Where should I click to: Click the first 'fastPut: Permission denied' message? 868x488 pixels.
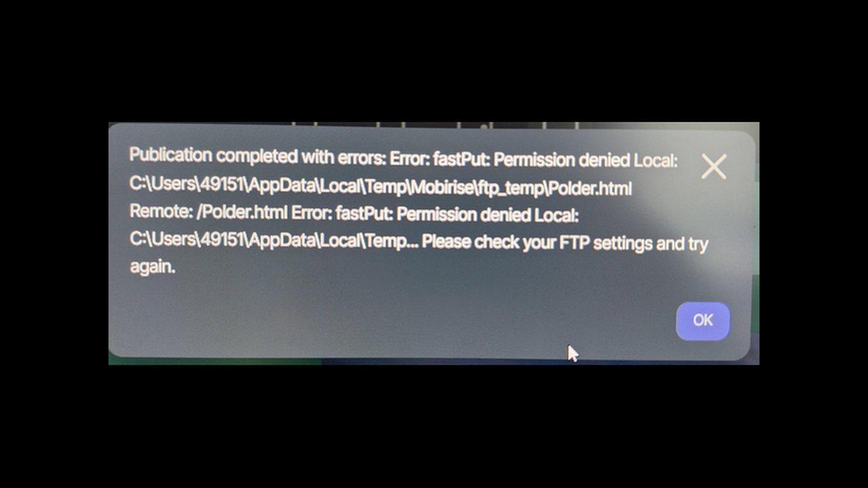[525, 160]
